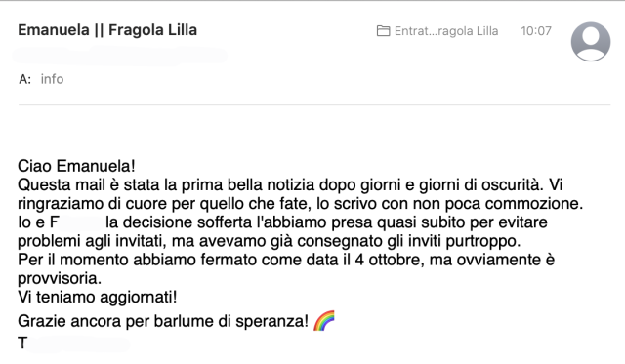The width and height of the screenshot is (625, 364).
Task: Click the word 'provvisoria.' in the body
Action: tap(60, 278)
